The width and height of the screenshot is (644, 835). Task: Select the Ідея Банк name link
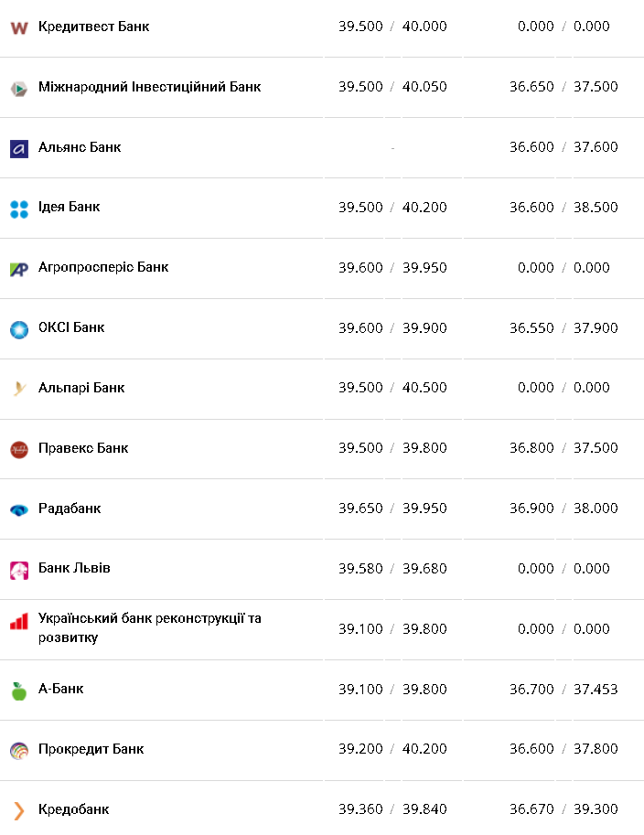[69, 207]
